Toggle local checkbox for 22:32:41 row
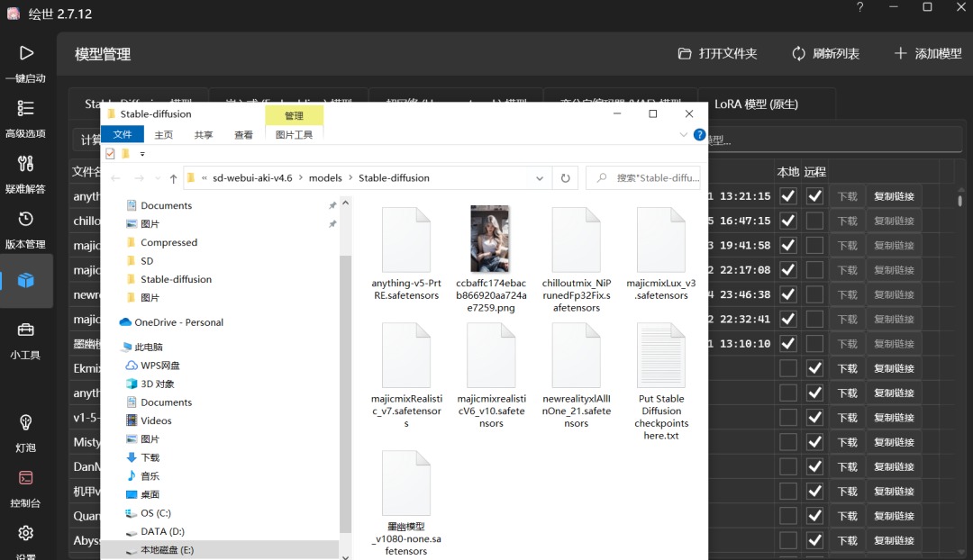Image resolution: width=973 pixels, height=560 pixels. coord(788,320)
